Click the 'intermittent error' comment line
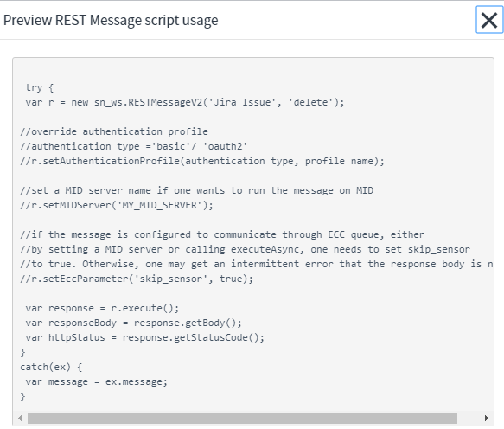Viewport: 504px width, 429px height. point(256,264)
